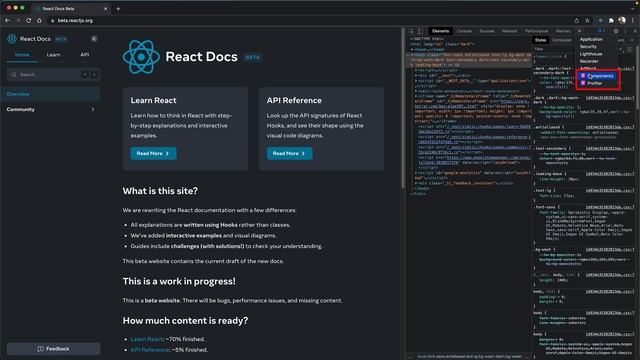The image size is (640, 360).
Task: Open the DevTools issues counter badge
Action: (x=601, y=31)
